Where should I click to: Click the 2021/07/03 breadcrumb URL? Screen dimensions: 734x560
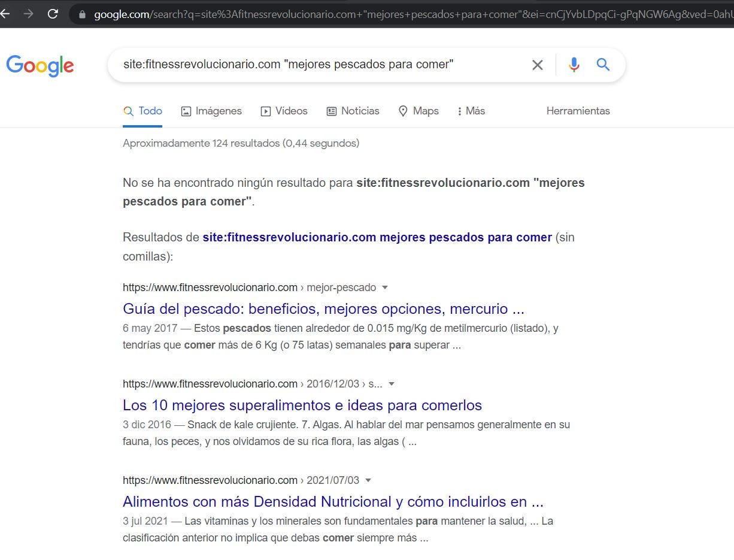pyautogui.click(x=241, y=480)
